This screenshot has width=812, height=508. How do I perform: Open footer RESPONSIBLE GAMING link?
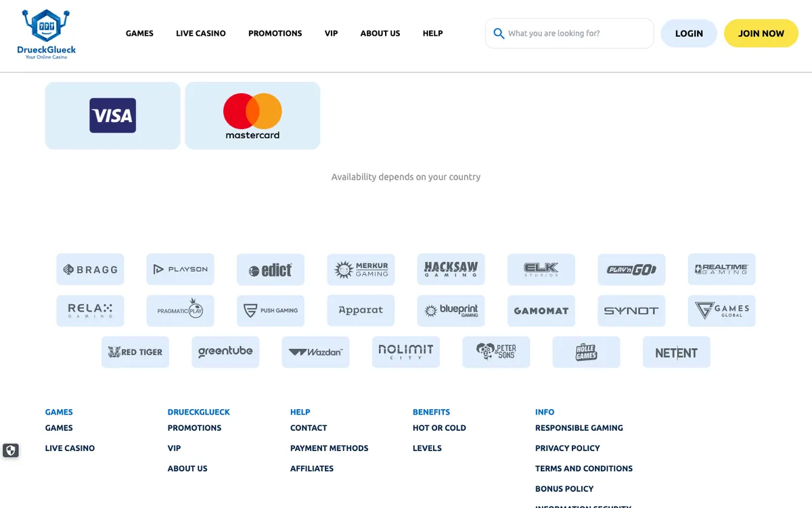pyautogui.click(x=579, y=428)
